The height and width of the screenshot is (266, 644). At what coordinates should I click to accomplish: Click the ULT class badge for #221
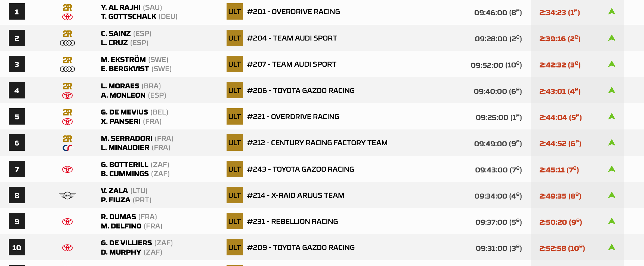(234, 116)
